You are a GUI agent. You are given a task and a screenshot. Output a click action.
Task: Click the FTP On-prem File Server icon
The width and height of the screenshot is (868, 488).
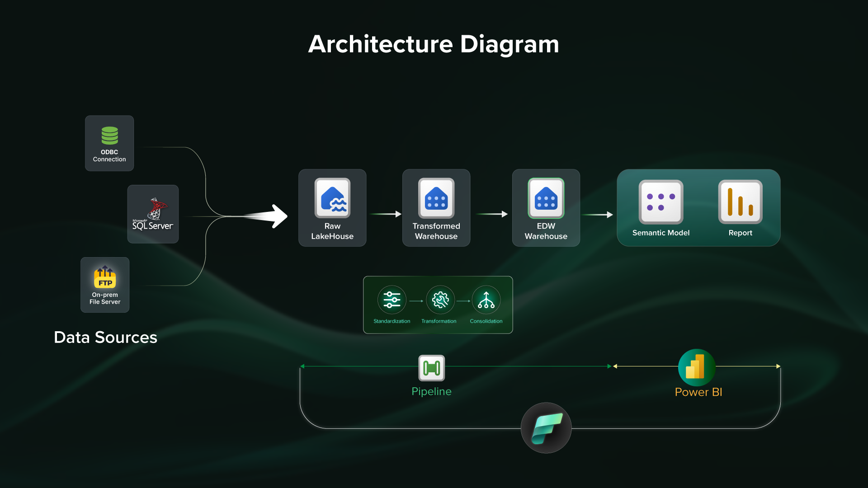point(105,277)
